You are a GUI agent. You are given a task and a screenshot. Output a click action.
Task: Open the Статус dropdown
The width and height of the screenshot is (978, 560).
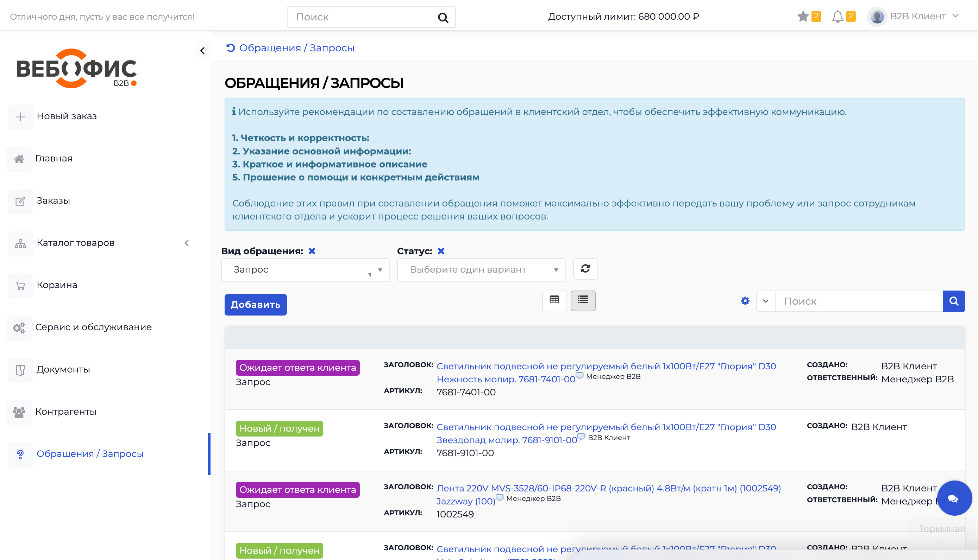tap(481, 269)
